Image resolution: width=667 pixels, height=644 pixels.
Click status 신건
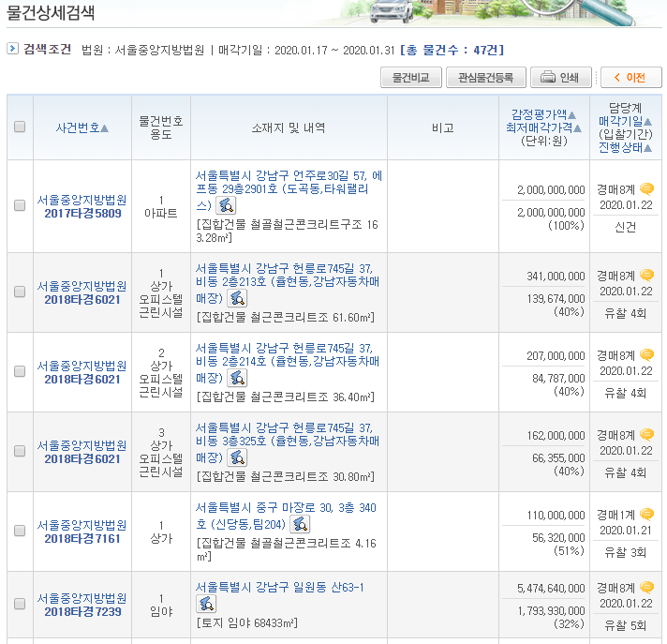626,227
